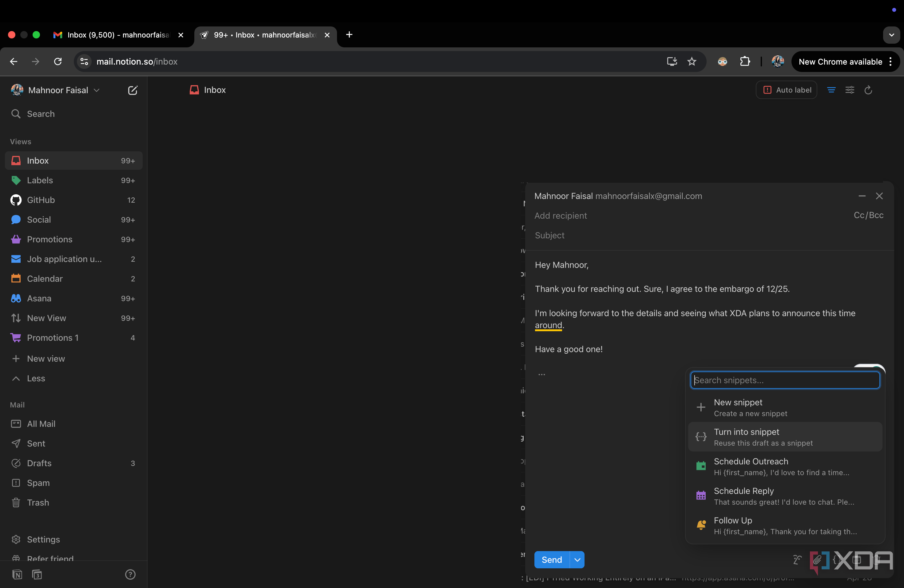The image size is (904, 588).
Task: Insert the Schedule Outreach snippet
Action: coord(785,467)
